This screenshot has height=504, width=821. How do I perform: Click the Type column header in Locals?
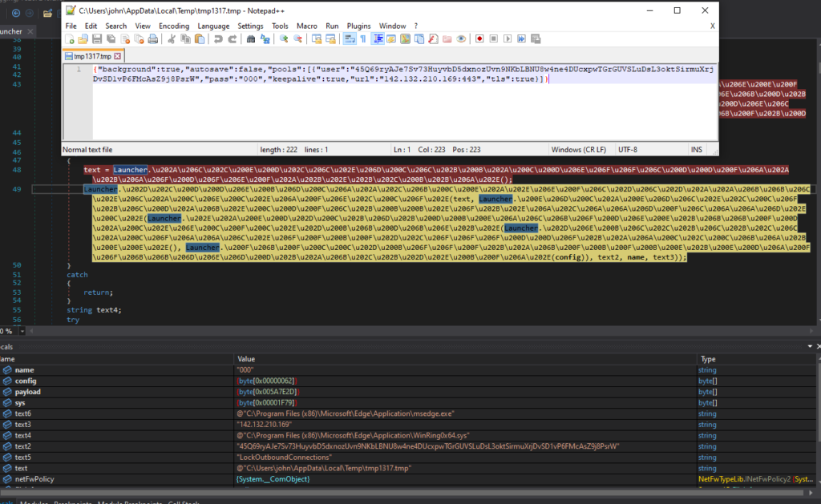[757, 359]
